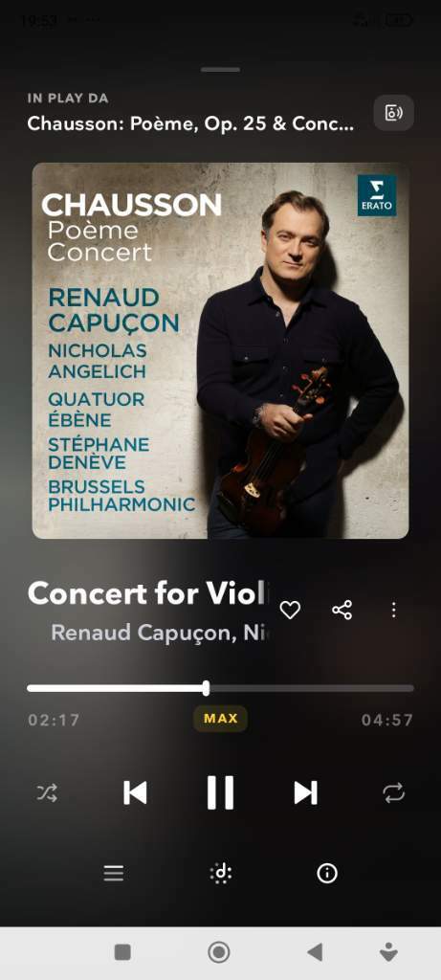
Task: Tap the Android back navigation button
Action: [316, 952]
